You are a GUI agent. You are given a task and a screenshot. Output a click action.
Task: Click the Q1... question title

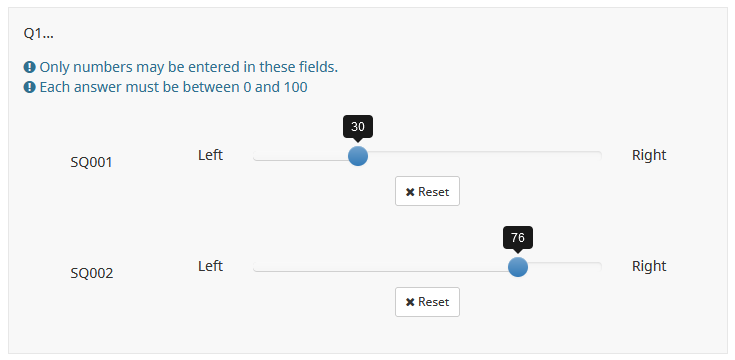(x=38, y=34)
